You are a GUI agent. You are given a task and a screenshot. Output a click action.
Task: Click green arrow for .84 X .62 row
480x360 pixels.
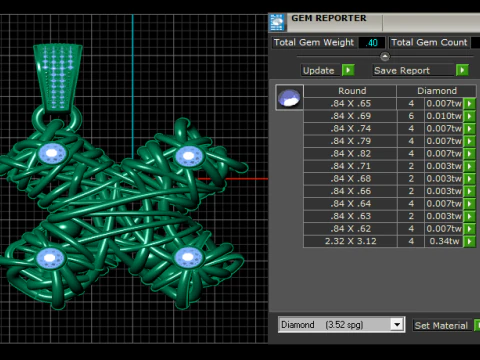pos(469,229)
